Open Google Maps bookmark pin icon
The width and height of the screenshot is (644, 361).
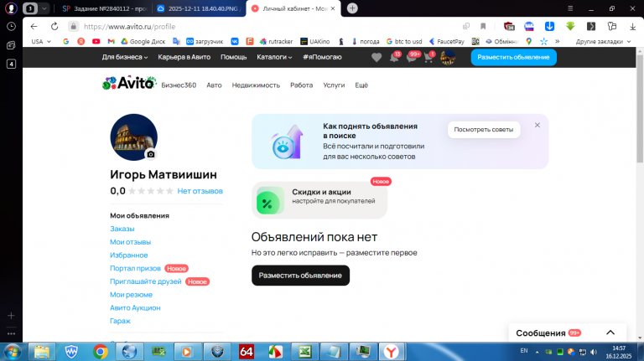click(528, 41)
